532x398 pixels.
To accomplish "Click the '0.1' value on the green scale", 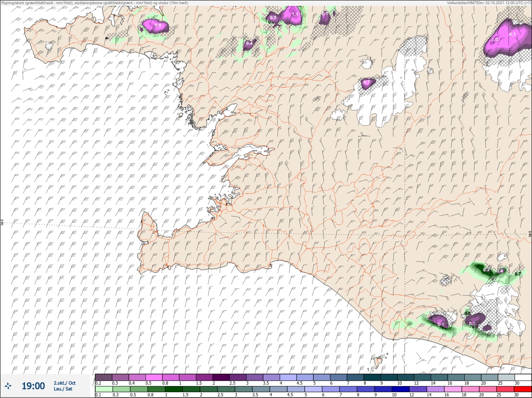I will [99, 395].
